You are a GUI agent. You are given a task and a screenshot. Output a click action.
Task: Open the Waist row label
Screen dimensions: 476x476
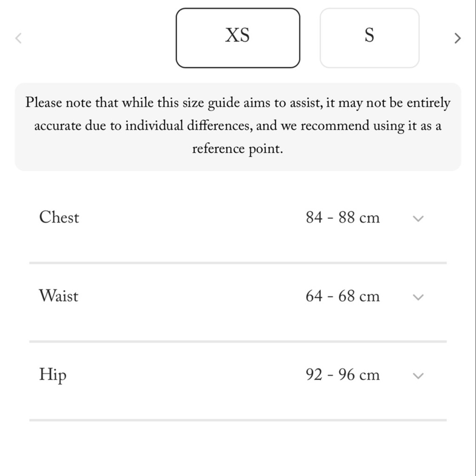[x=59, y=296]
